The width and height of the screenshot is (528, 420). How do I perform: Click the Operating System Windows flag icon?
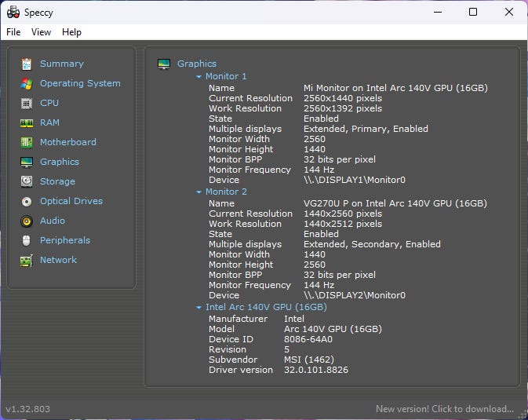(x=27, y=83)
